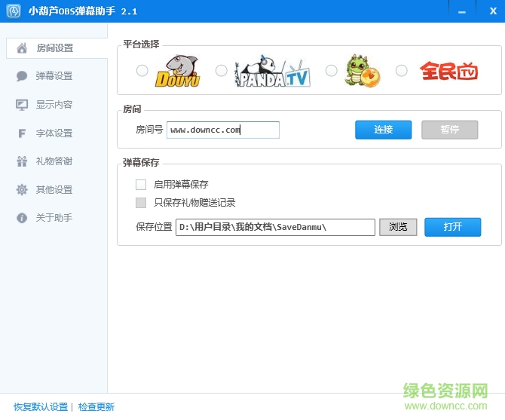Click the F font icon beside 字体设置
The image size is (505, 420).
click(x=22, y=133)
